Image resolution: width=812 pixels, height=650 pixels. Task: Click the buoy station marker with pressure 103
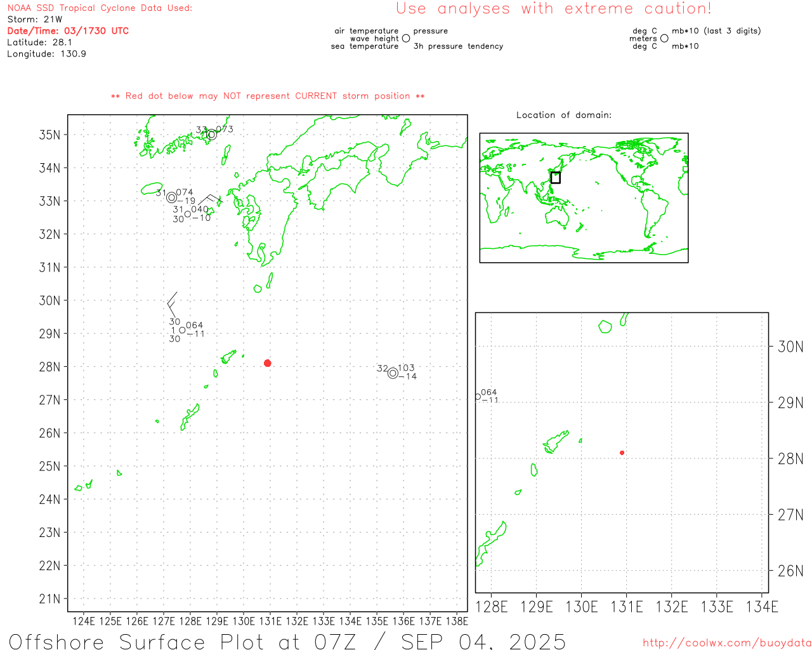[393, 373]
